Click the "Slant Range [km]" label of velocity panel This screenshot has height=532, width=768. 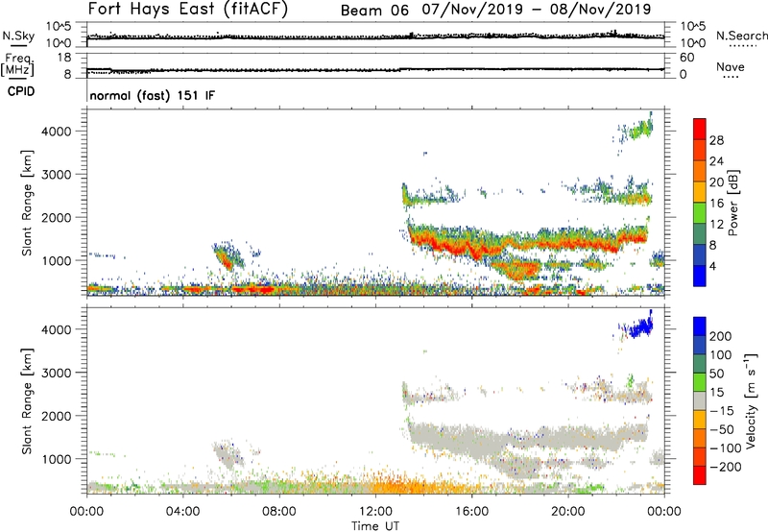(x=27, y=401)
